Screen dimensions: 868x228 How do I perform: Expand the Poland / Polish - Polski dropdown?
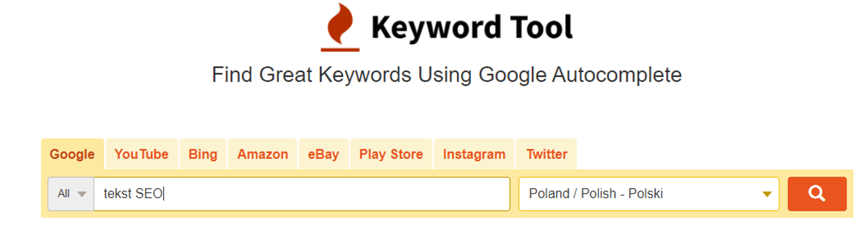[x=648, y=194]
